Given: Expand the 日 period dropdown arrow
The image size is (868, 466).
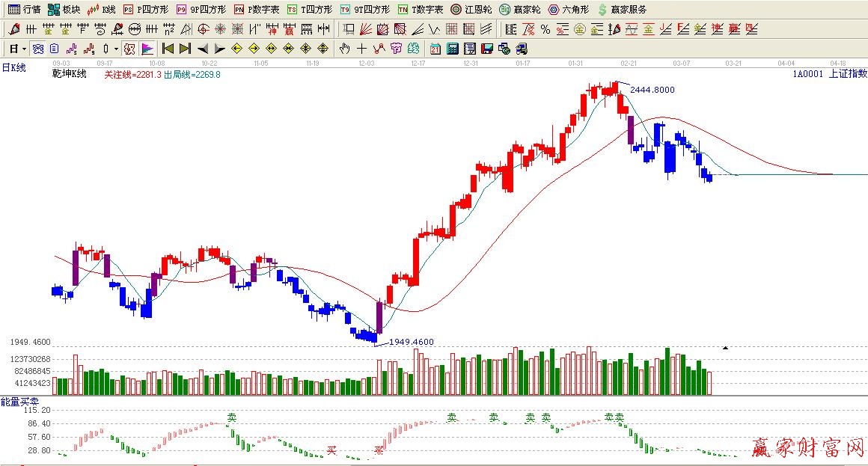Looking at the screenshot, I should (25, 49).
